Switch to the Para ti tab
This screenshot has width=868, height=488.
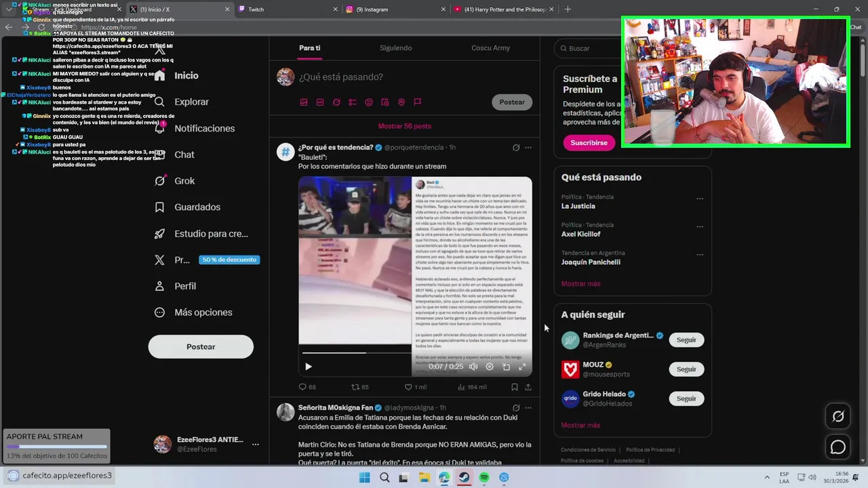(310, 48)
